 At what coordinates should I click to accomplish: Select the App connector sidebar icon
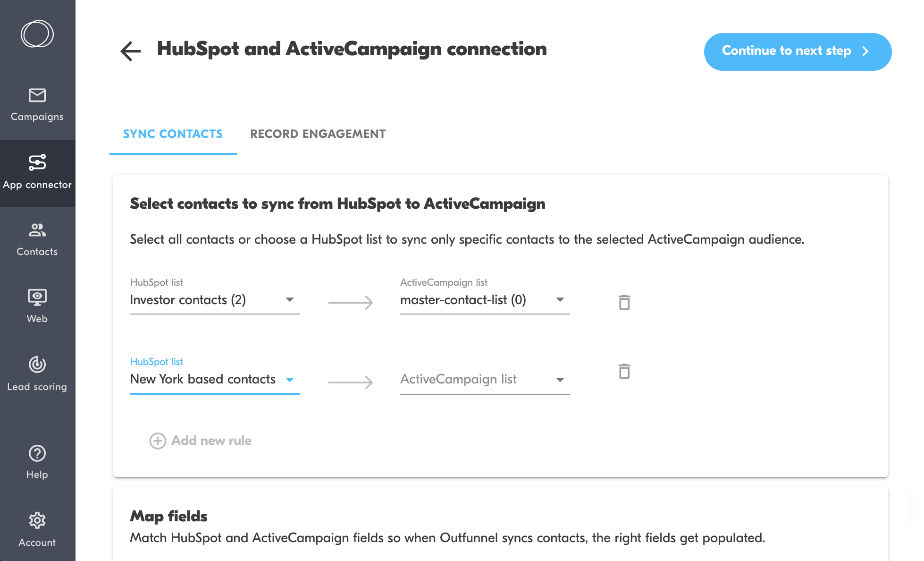tap(37, 163)
